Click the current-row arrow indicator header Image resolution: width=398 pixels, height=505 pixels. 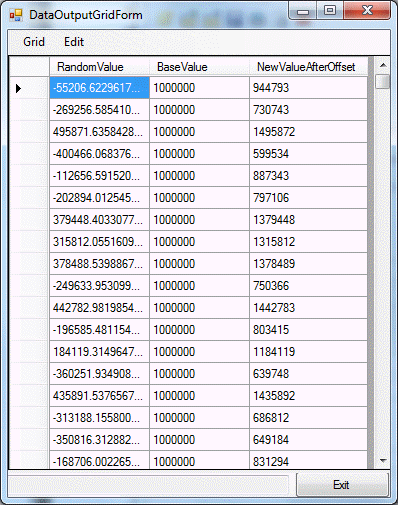[x=29, y=88]
